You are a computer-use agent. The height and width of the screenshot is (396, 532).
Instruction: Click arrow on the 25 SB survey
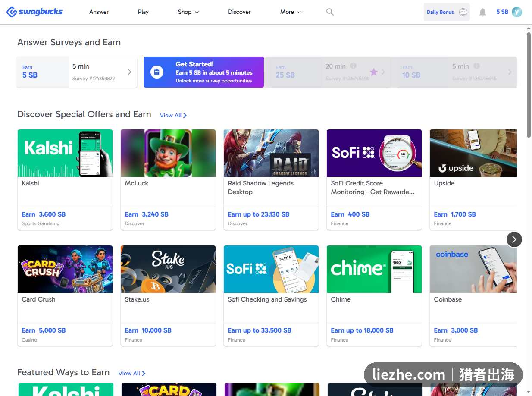(x=383, y=72)
